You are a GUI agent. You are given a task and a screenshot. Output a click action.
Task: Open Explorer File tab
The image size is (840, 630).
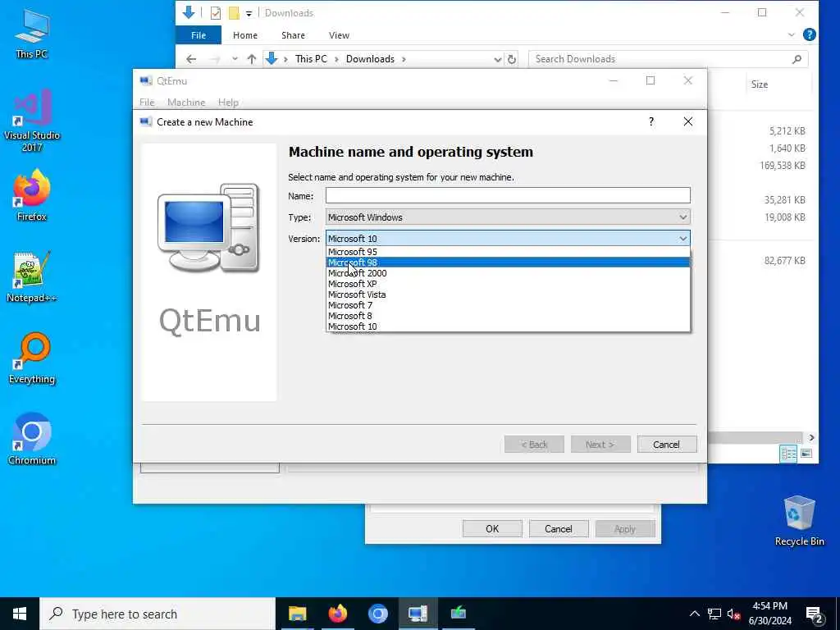coord(199,34)
